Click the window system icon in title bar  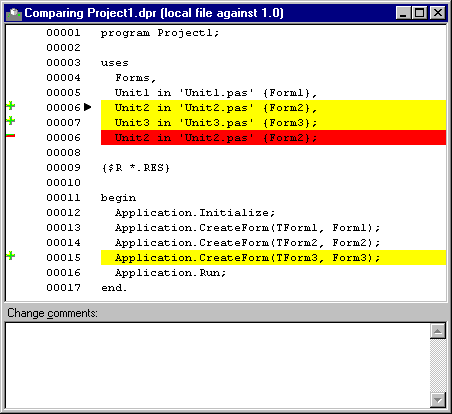[x=14, y=14]
